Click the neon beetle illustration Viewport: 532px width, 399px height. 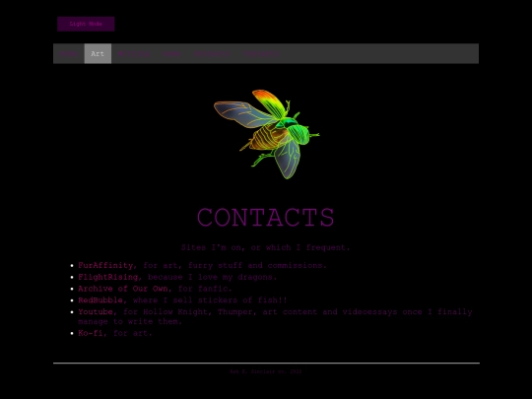[x=266, y=134]
